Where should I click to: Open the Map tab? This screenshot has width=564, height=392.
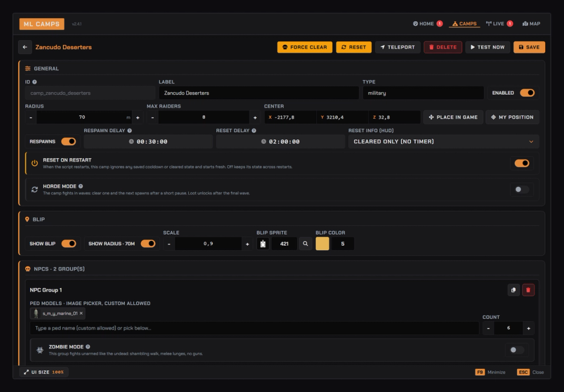click(531, 24)
